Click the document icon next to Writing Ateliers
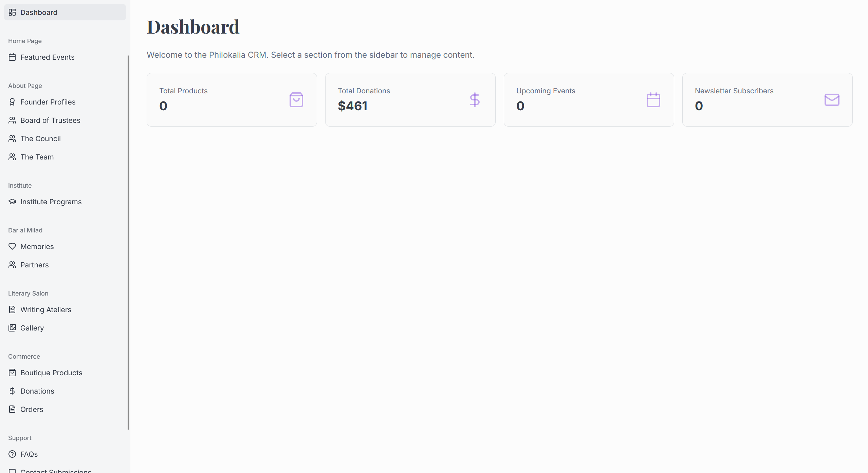 12,309
